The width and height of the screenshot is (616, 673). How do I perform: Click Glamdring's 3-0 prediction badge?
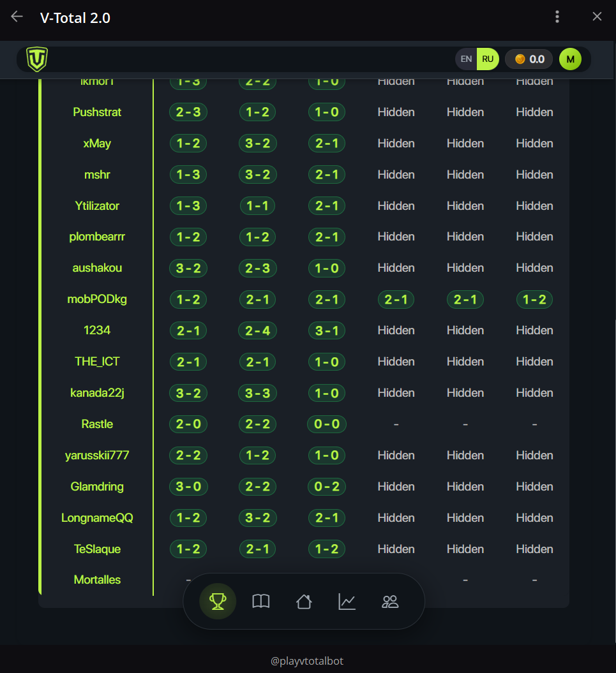coord(188,487)
